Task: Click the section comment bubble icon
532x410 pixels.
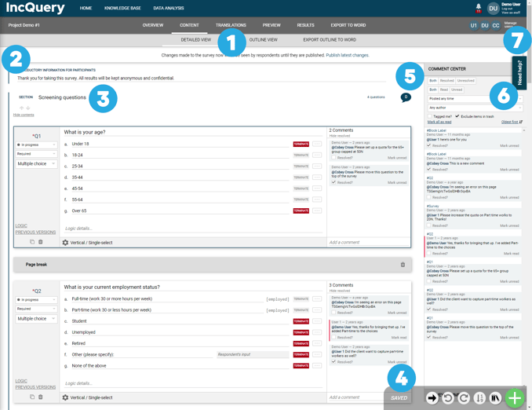Action: [x=406, y=97]
